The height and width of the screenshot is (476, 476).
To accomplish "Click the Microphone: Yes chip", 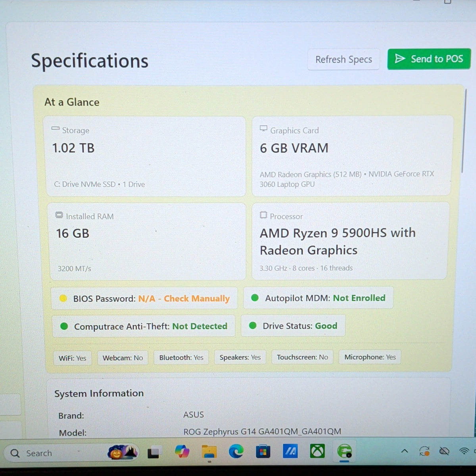I will click(370, 357).
